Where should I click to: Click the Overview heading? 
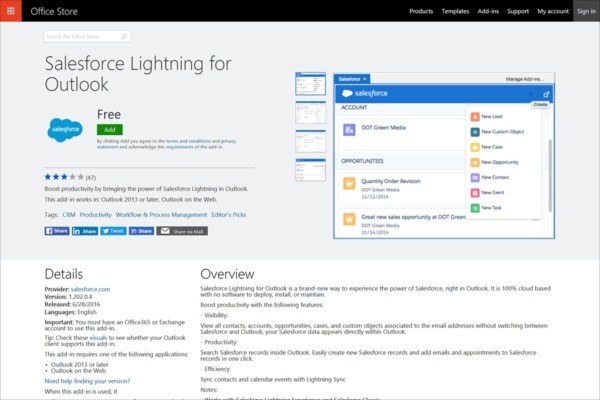(227, 274)
